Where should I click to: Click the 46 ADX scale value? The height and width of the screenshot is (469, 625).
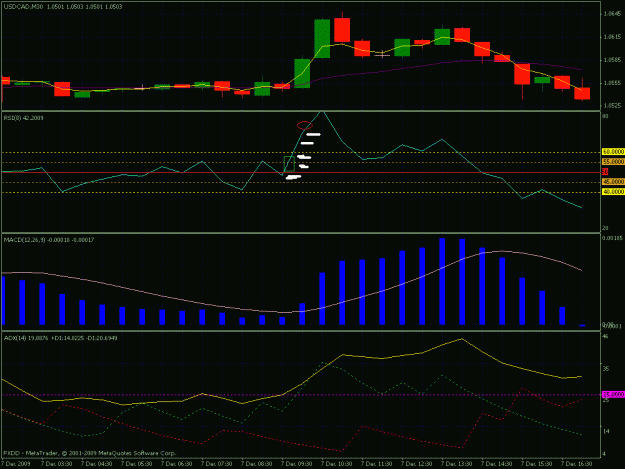(605, 337)
